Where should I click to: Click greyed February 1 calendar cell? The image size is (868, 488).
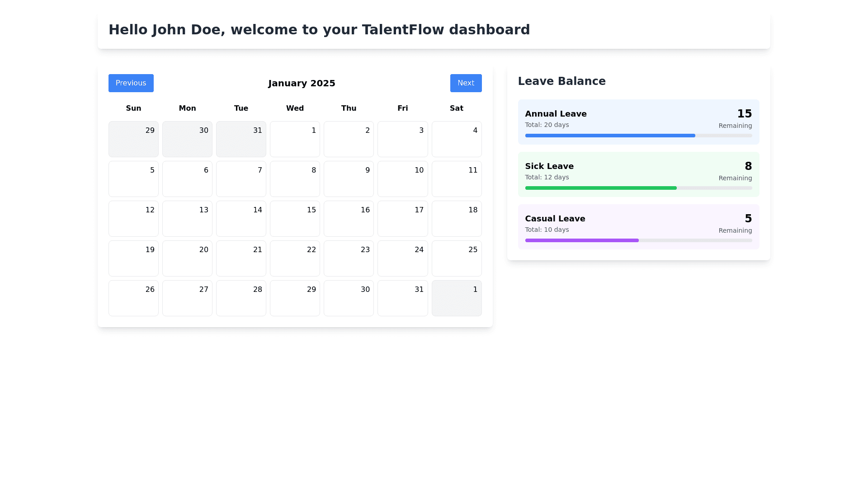click(x=456, y=298)
